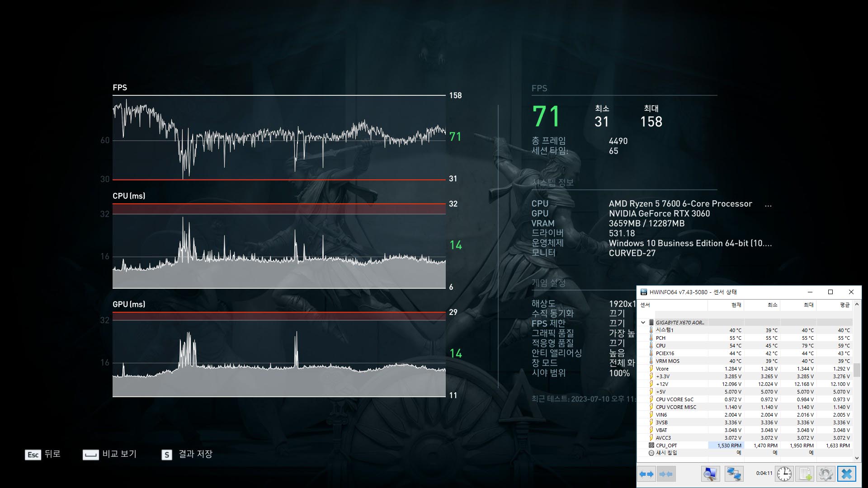Click the expand columns arrows icon in HWiNFO
This screenshot has height=488, width=868.
[646, 474]
